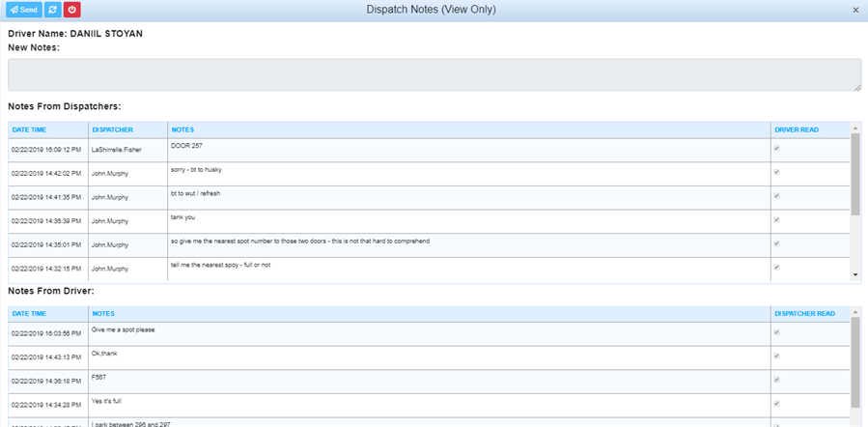Click the DISPATCHER column header
Screen dimensions: 868x427
113,129
